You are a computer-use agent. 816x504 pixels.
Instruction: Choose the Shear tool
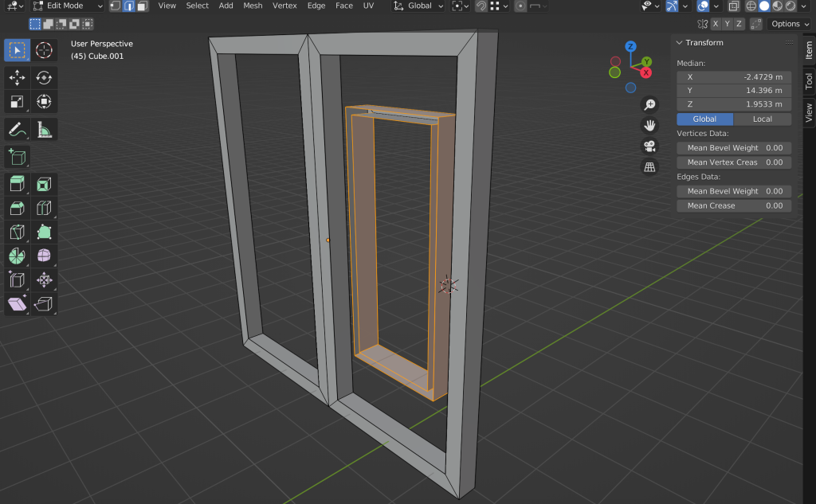click(18, 303)
